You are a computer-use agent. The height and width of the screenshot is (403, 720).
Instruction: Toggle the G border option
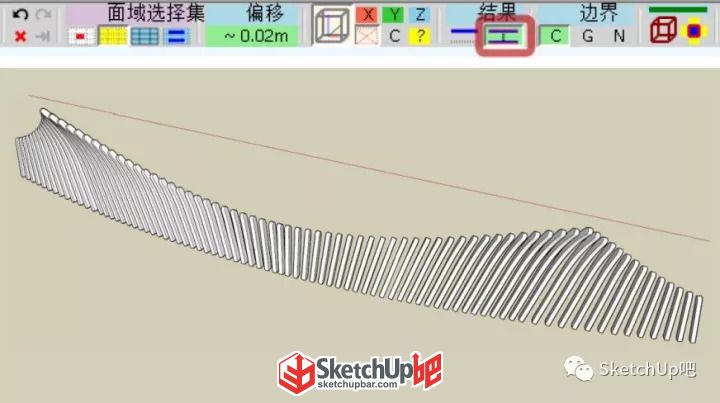tap(587, 36)
